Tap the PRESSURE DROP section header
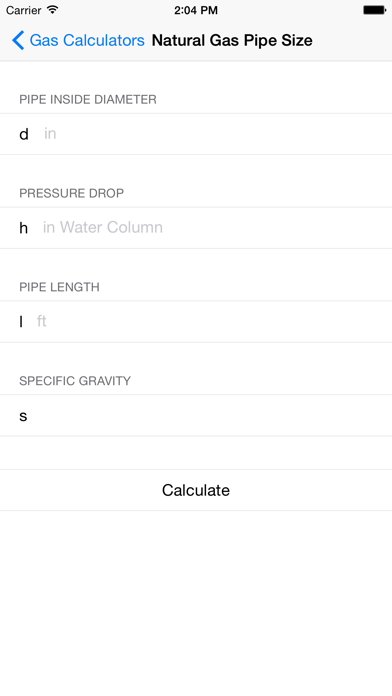The image size is (392, 696). point(71,193)
